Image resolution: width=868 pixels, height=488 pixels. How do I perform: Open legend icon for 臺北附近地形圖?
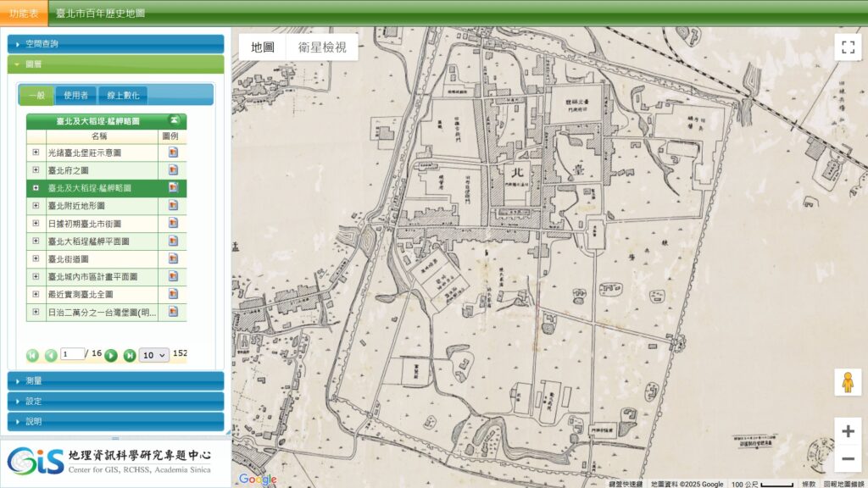(x=173, y=205)
